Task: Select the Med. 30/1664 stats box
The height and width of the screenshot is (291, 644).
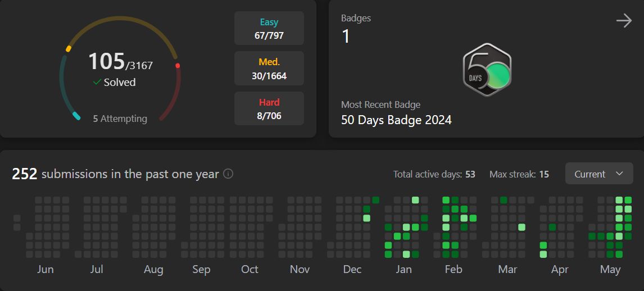Action: click(269, 69)
